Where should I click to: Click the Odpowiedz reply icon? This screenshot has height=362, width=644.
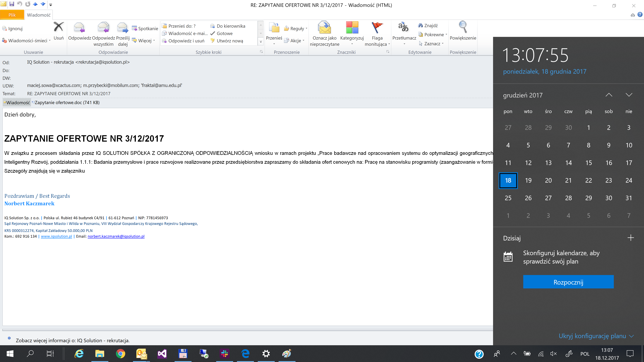tap(79, 27)
